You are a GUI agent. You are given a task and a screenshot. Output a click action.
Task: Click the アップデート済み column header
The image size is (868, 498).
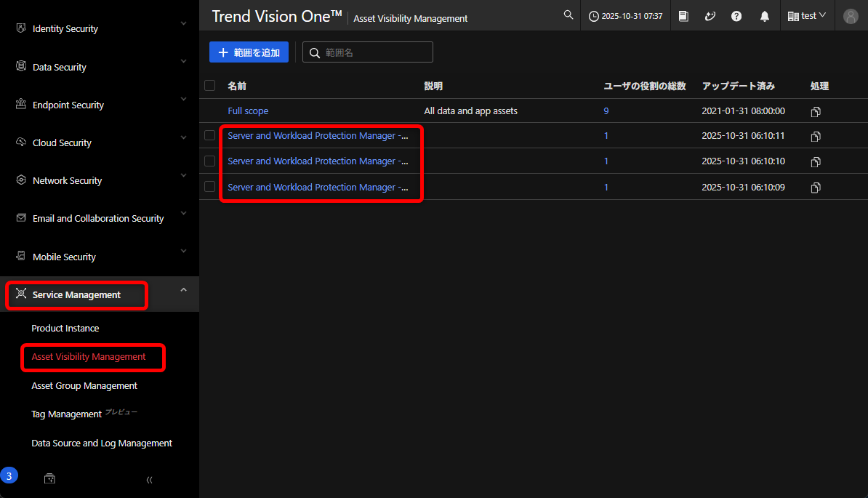point(739,86)
